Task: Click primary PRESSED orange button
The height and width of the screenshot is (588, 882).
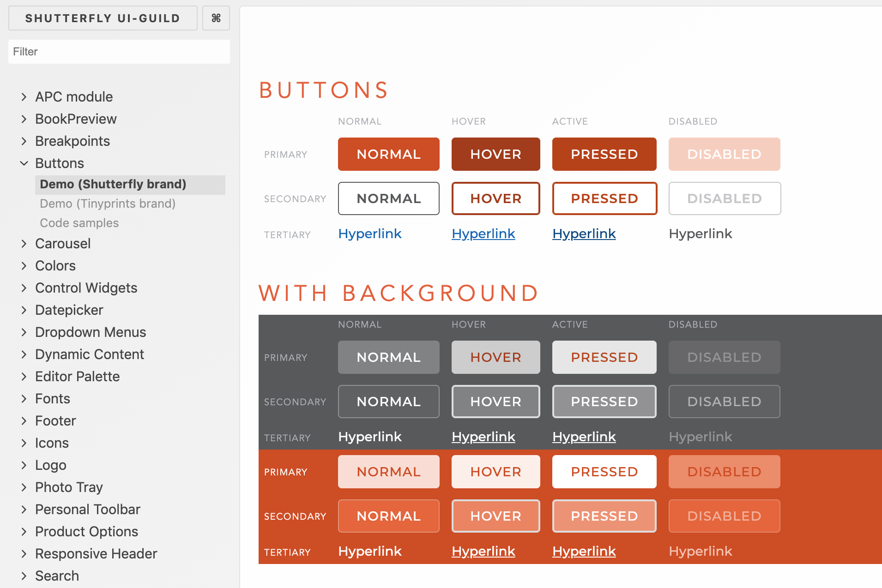Action: point(604,154)
